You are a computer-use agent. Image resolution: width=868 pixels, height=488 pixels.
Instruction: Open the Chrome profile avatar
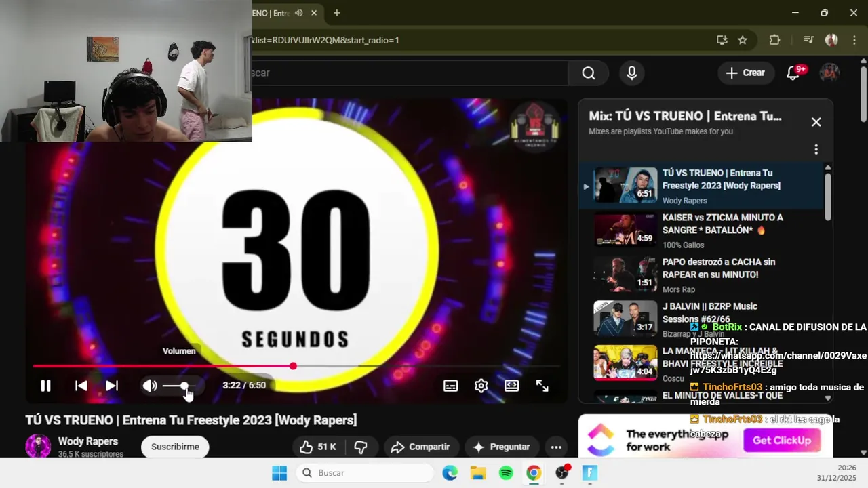831,40
